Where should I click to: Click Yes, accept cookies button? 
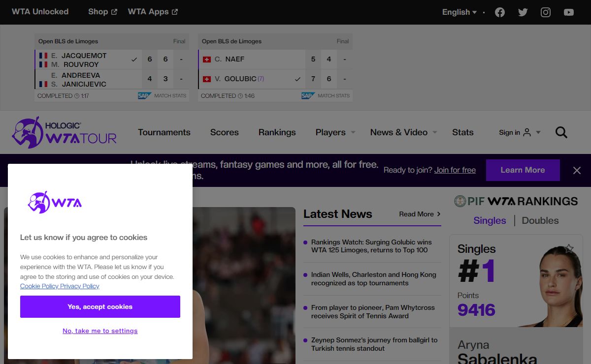pyautogui.click(x=100, y=306)
